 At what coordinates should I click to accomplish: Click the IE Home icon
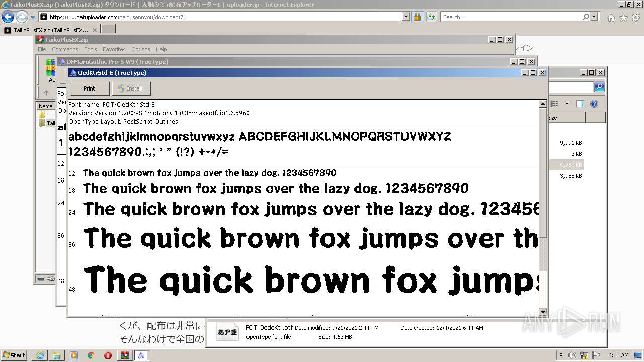coord(611,18)
